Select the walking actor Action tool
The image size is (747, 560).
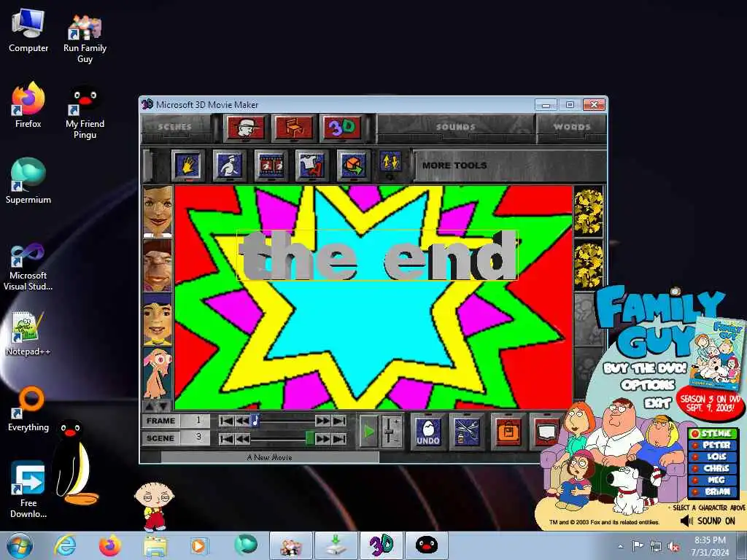(x=229, y=166)
